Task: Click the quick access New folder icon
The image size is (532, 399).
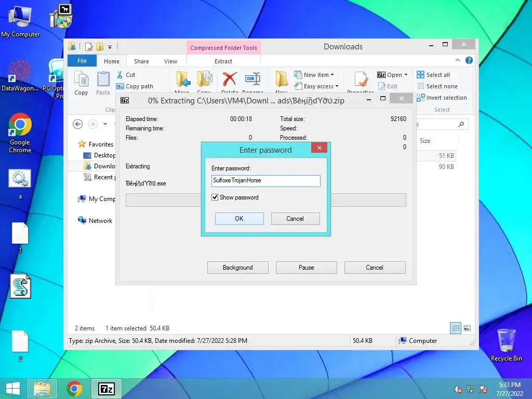Action: pos(100,46)
